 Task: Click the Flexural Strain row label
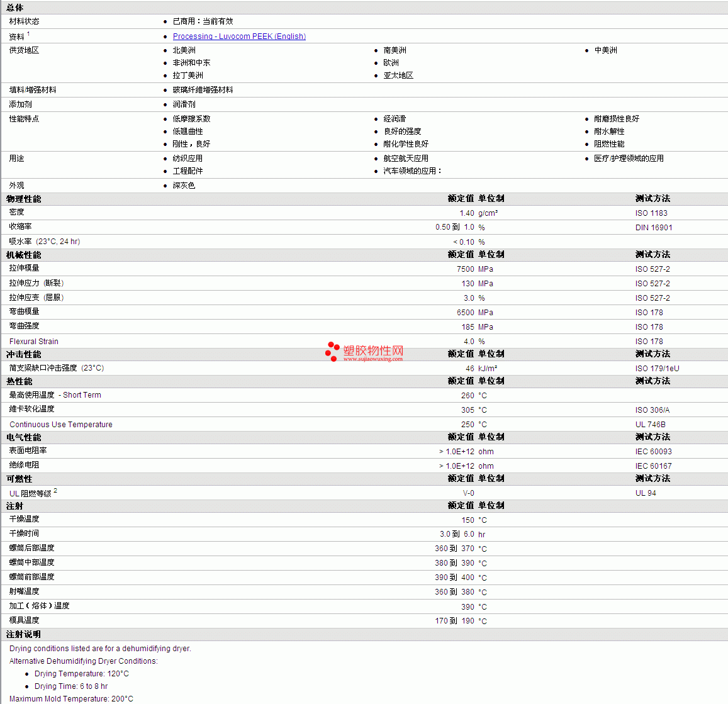click(34, 341)
